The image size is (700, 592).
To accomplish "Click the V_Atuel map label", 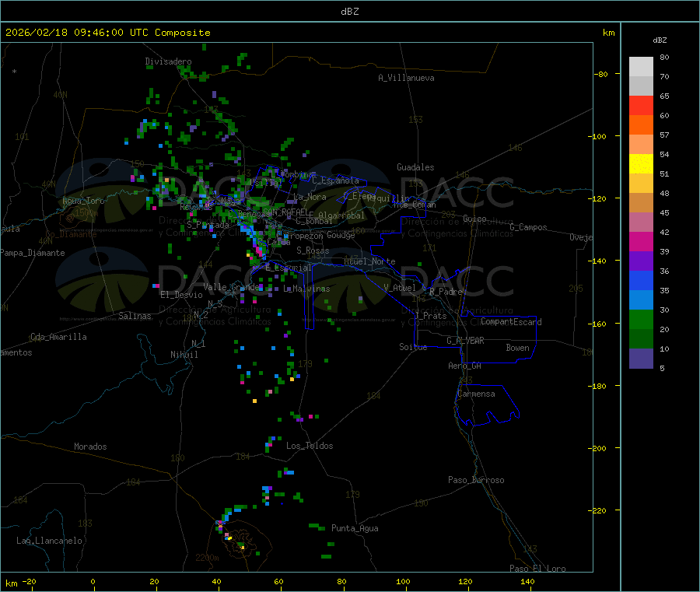I will click(x=400, y=288).
